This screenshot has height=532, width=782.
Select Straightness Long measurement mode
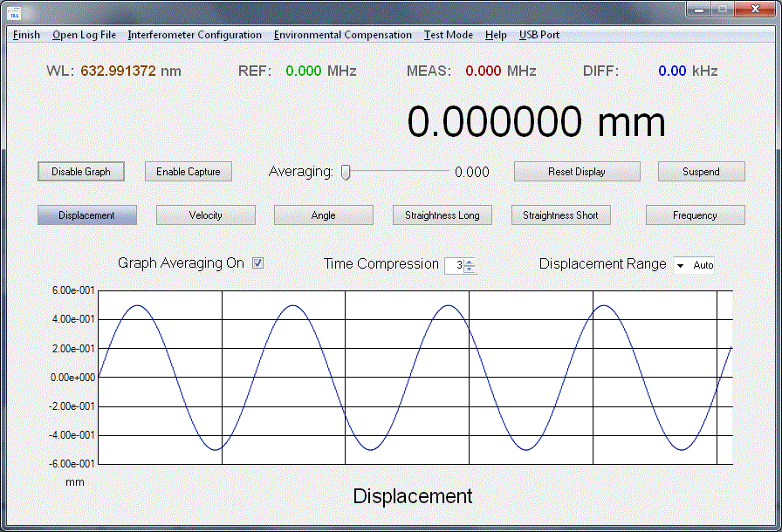(442, 215)
